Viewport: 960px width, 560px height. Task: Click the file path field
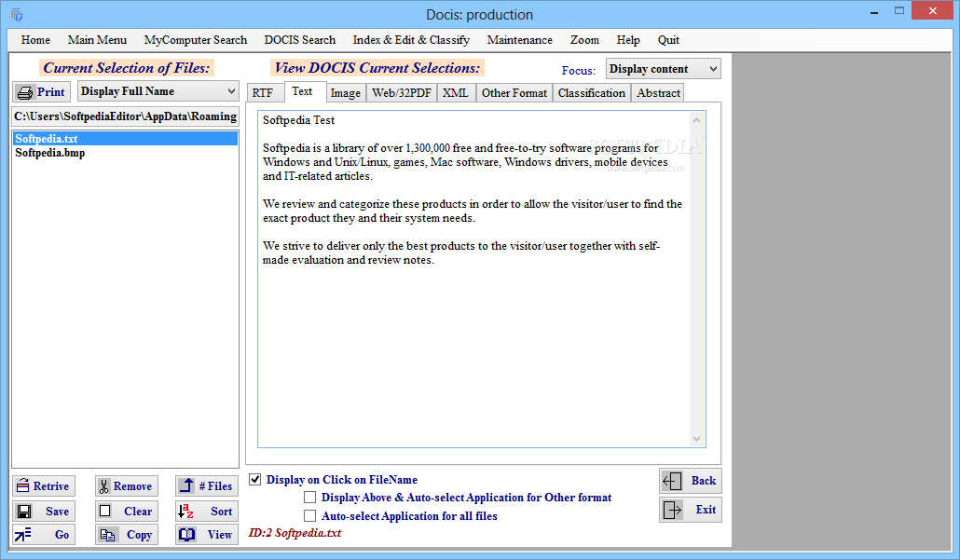point(126,116)
